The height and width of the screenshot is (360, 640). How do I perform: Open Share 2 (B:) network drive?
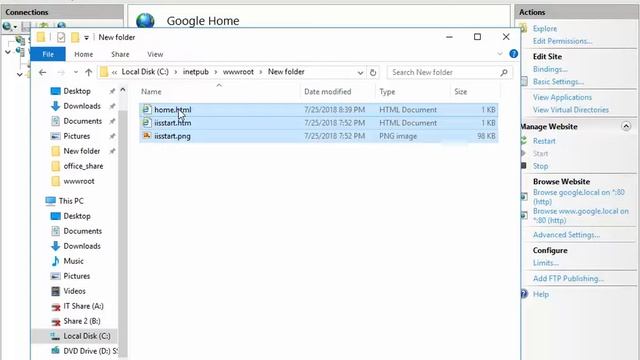(82, 321)
